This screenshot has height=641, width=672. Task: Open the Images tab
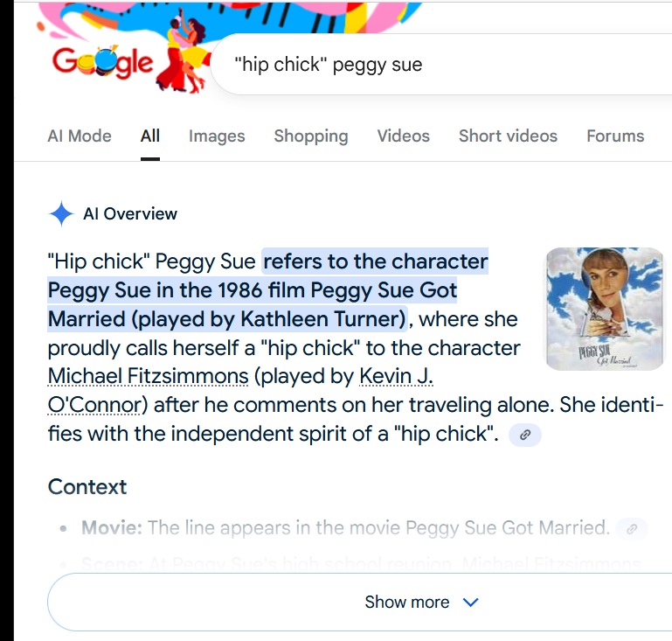217,136
